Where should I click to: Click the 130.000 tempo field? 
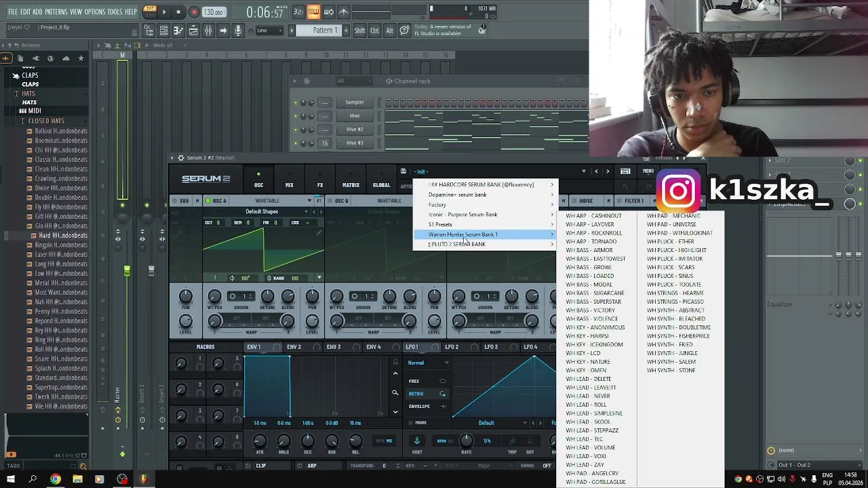coord(214,12)
